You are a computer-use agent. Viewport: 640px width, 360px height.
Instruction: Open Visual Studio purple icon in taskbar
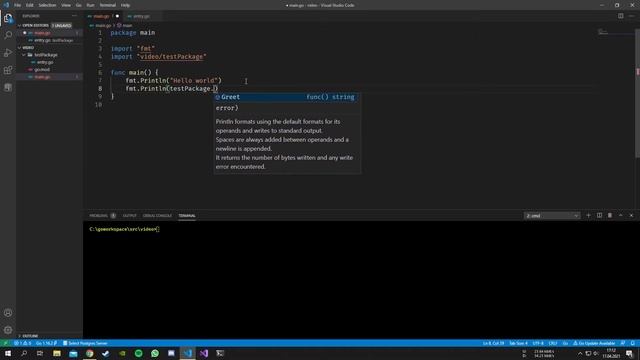coord(204,353)
